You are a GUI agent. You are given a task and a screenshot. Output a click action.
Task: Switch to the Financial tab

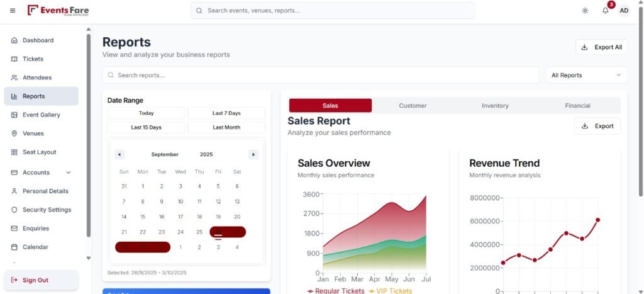(577, 106)
